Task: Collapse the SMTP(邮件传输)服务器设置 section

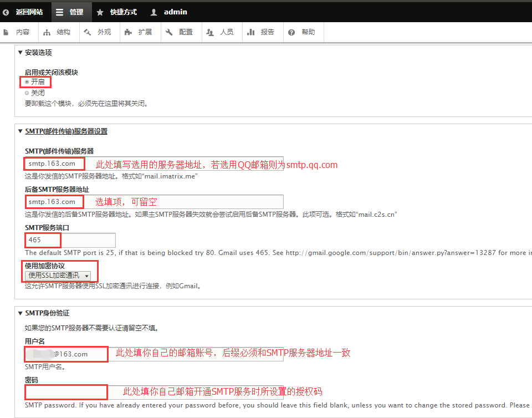Action: 66,131
